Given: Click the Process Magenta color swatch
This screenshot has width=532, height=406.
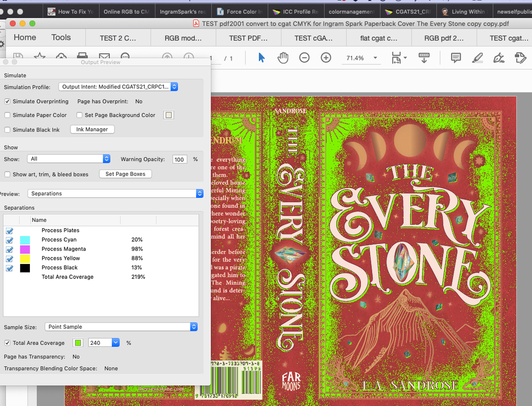Looking at the screenshot, I should 25,250.
